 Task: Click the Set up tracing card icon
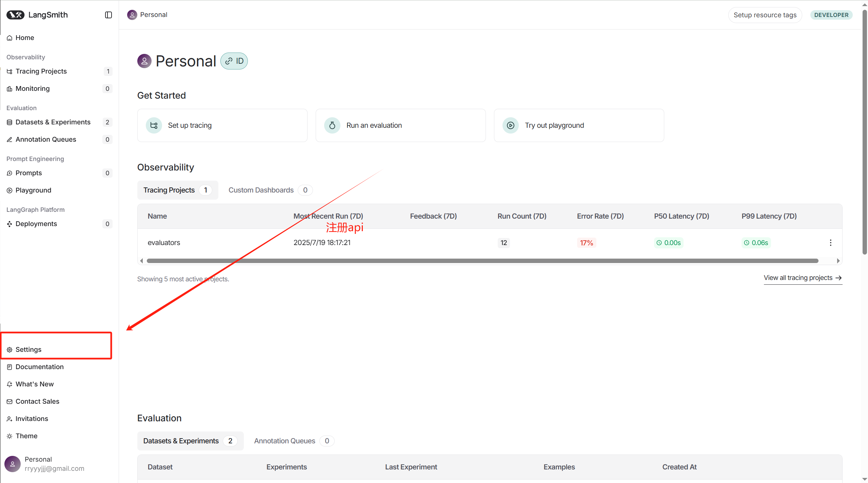[154, 125]
